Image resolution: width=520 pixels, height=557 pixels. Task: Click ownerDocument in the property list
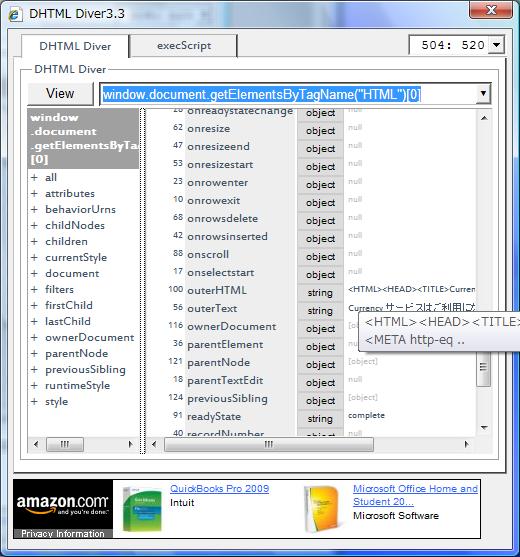tap(232, 326)
